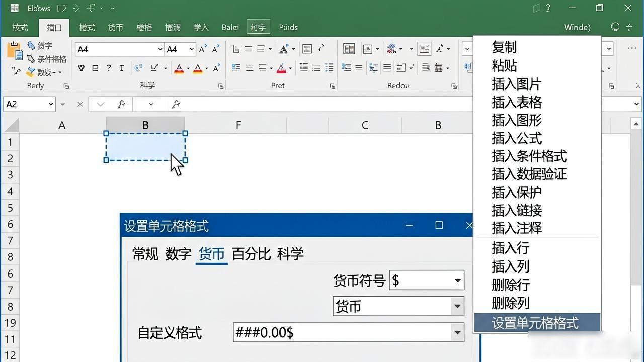Choose 插入条件格式 from the context menu

click(537, 156)
